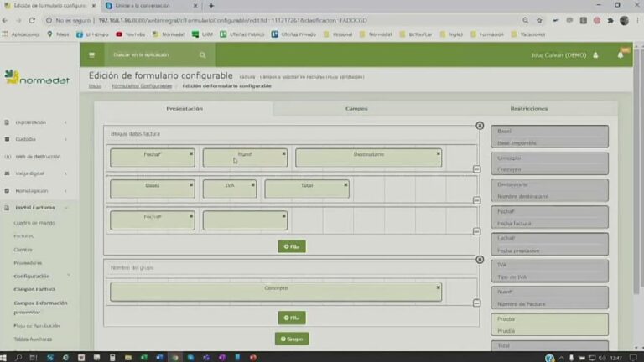
Task: Remove the empty field in third row
Action: click(x=283, y=216)
